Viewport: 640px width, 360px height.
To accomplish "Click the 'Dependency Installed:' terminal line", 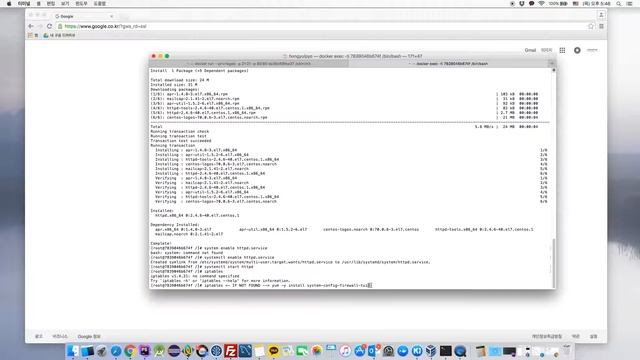I will 175,225.
